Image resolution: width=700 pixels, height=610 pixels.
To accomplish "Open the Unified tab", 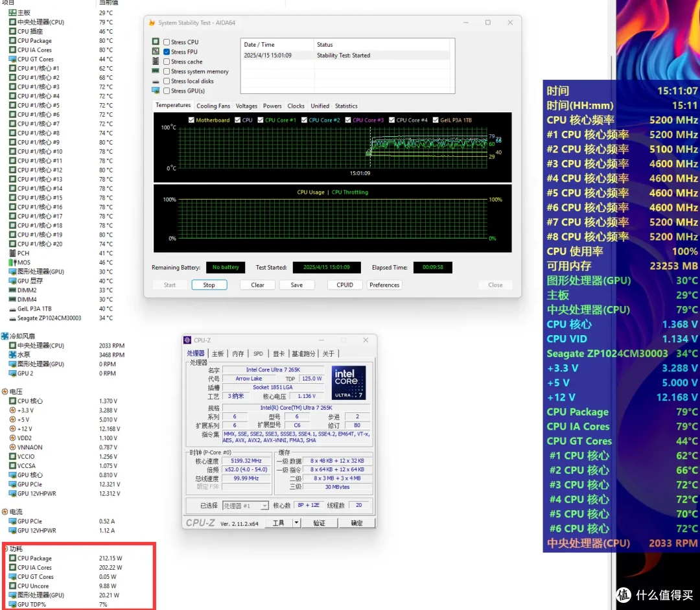I will (x=320, y=106).
